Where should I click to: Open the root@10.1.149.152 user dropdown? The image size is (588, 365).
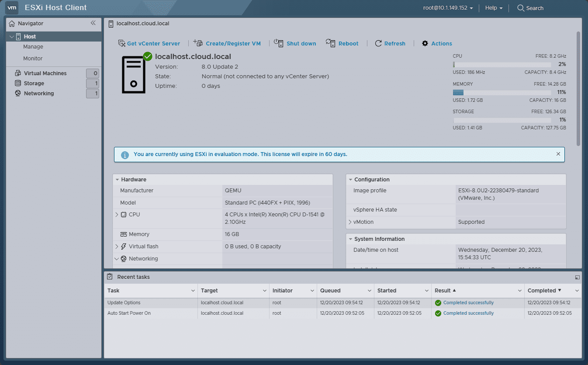coord(448,8)
